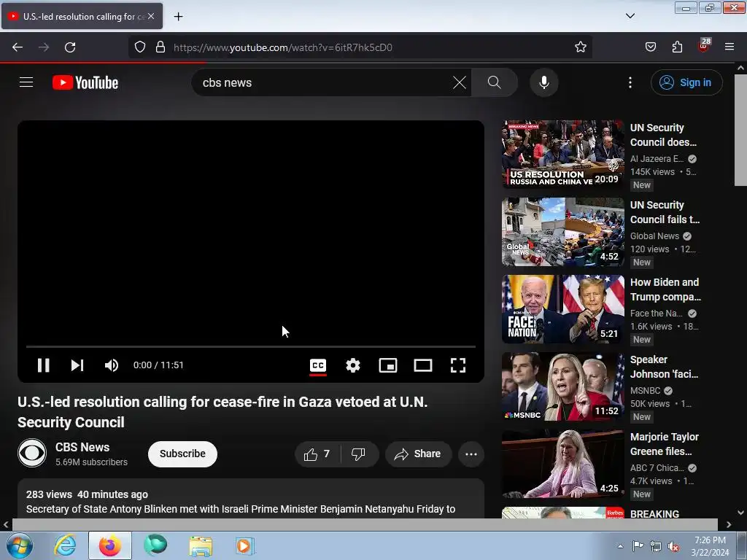Screen dimensions: 747x560
Task: Show tracking protection shield info
Action: point(139,47)
